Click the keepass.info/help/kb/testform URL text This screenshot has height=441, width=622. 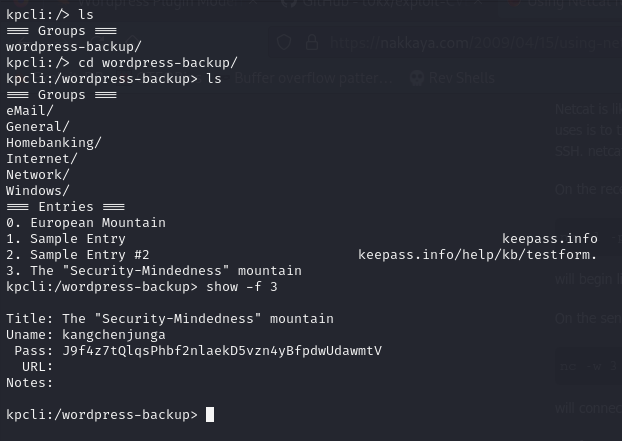[x=477, y=255]
